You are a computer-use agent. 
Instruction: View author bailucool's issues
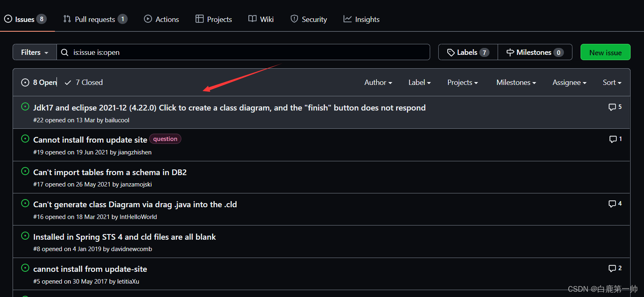(x=117, y=120)
